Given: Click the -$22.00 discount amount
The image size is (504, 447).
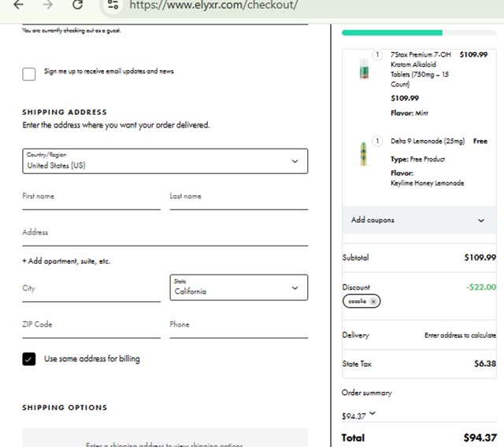Looking at the screenshot, I should [x=481, y=286].
